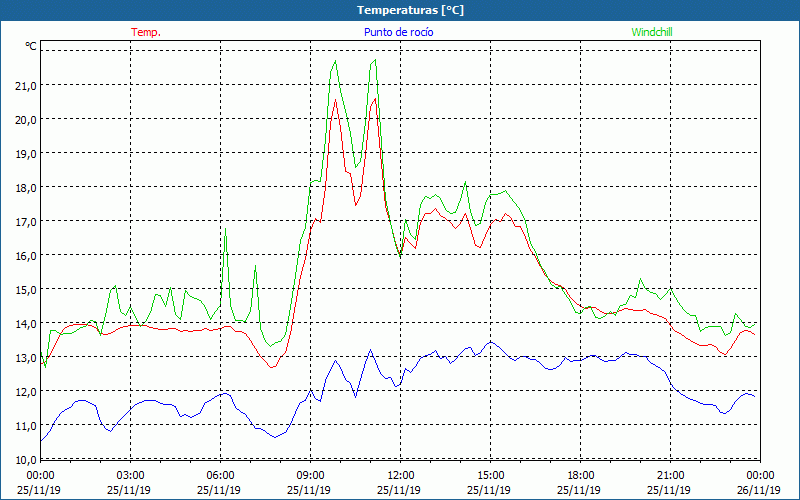Click the 20,0 y-axis value

tap(26, 120)
